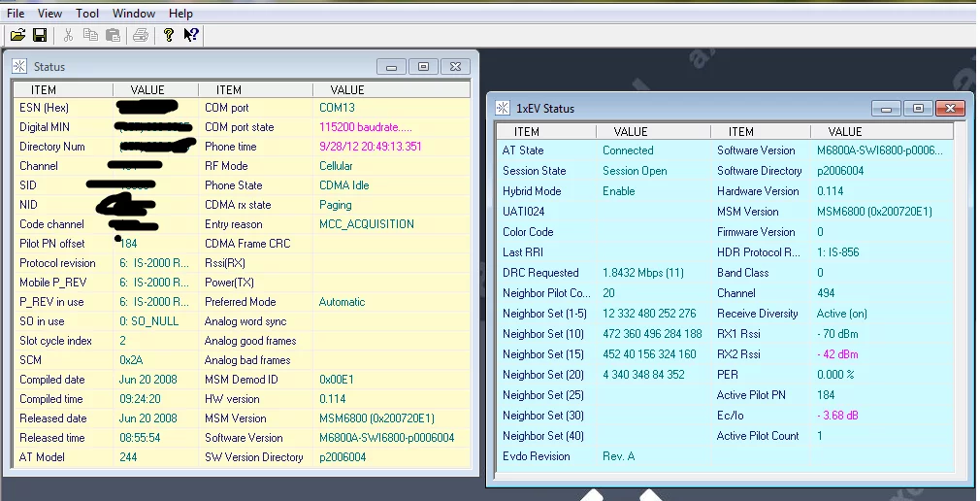The height and width of the screenshot is (501, 980).
Task: Click the Open folder toolbar icon
Action: (17, 35)
